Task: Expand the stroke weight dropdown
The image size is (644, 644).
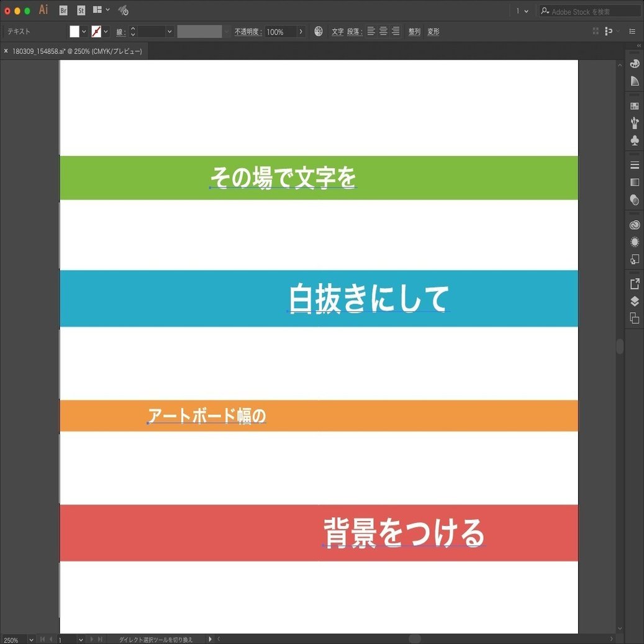Action: (x=169, y=31)
